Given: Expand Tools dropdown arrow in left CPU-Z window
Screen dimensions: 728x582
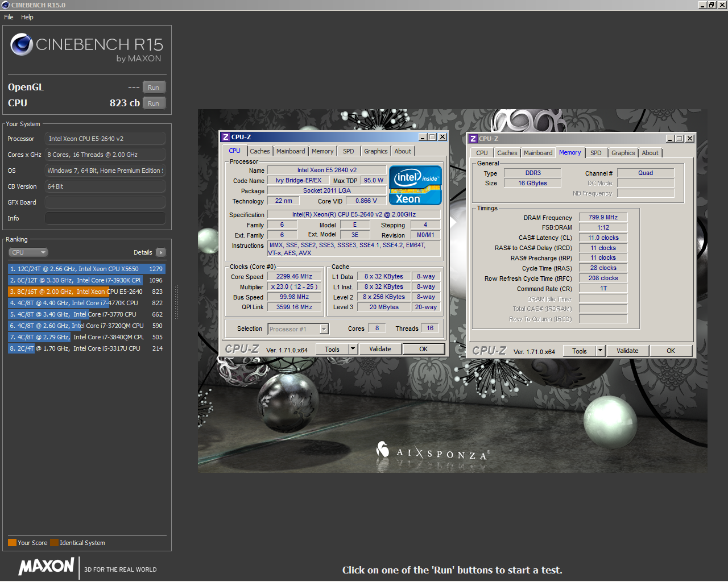Looking at the screenshot, I should pos(353,349).
